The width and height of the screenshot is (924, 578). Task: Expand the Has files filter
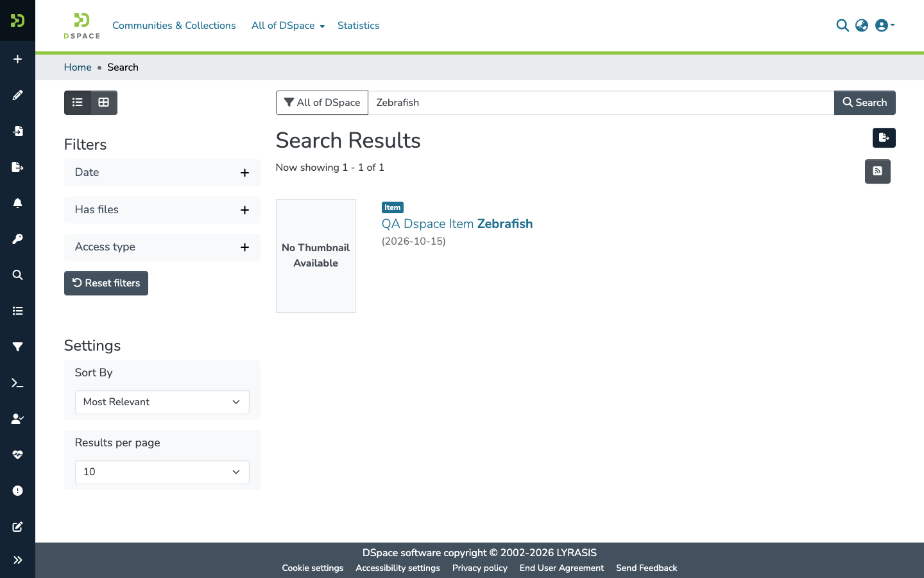(x=162, y=210)
